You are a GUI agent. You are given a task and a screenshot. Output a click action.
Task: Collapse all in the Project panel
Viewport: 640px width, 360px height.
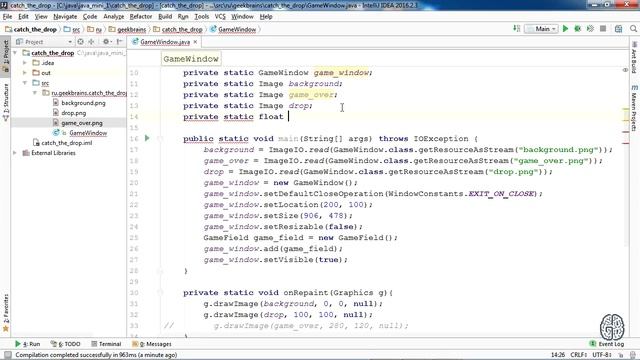coord(91,42)
